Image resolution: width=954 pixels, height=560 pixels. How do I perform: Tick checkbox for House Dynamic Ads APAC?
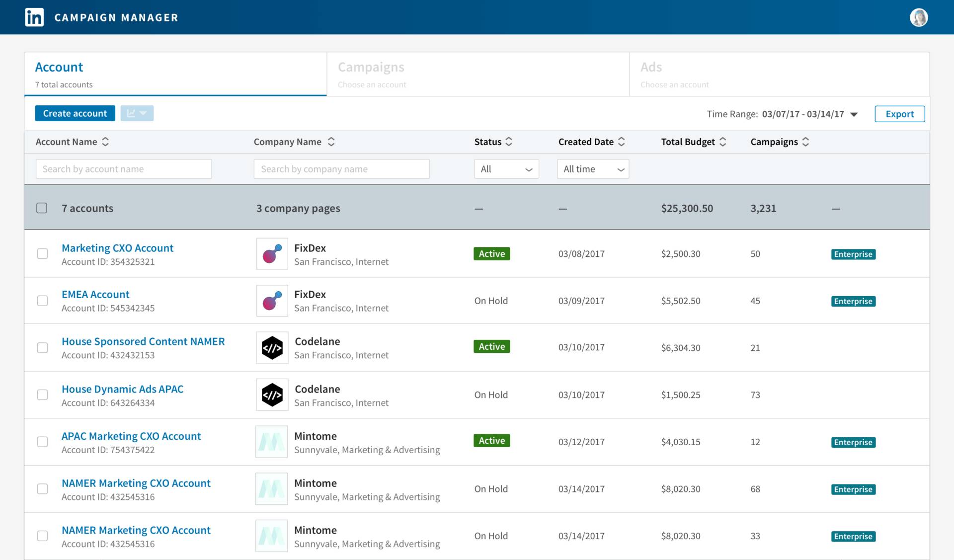click(x=42, y=395)
